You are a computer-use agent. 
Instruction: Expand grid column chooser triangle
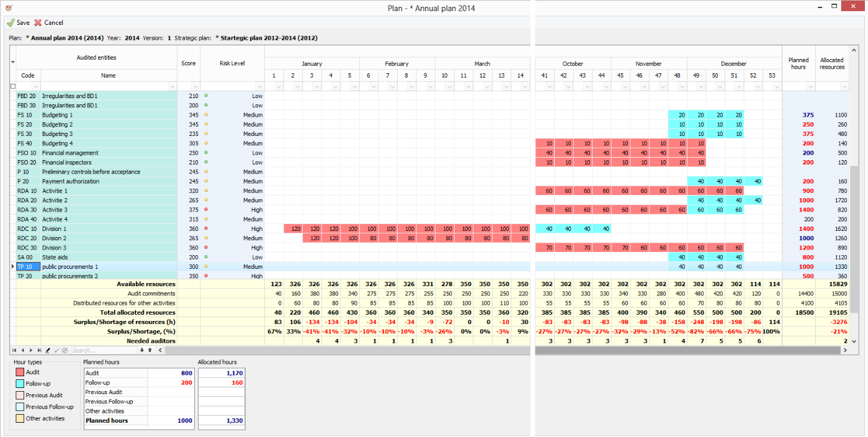pos(13,63)
